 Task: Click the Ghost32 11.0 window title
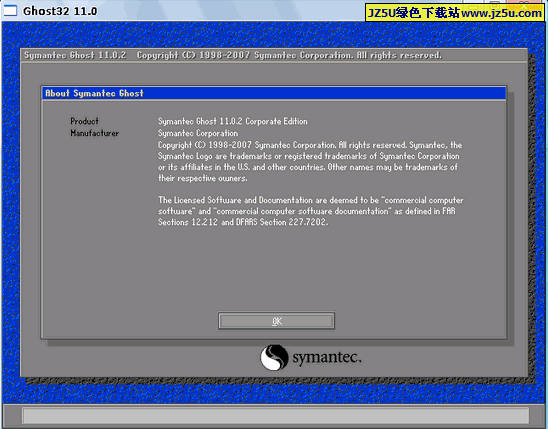(60, 11)
